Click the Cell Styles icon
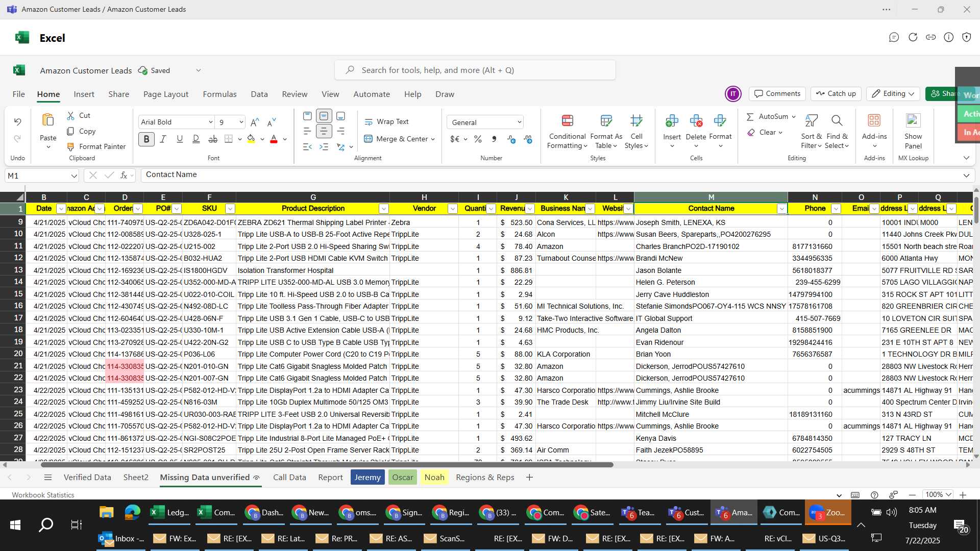This screenshot has height=551, width=980. coord(636,121)
